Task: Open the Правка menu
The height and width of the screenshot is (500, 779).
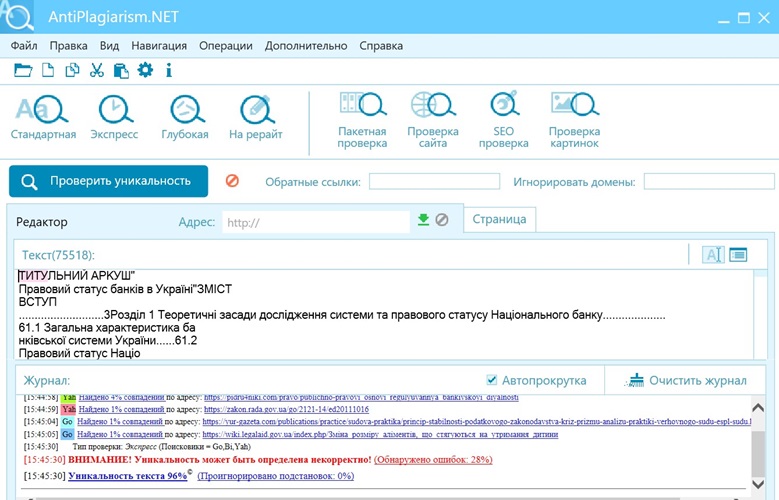Action: [69, 46]
